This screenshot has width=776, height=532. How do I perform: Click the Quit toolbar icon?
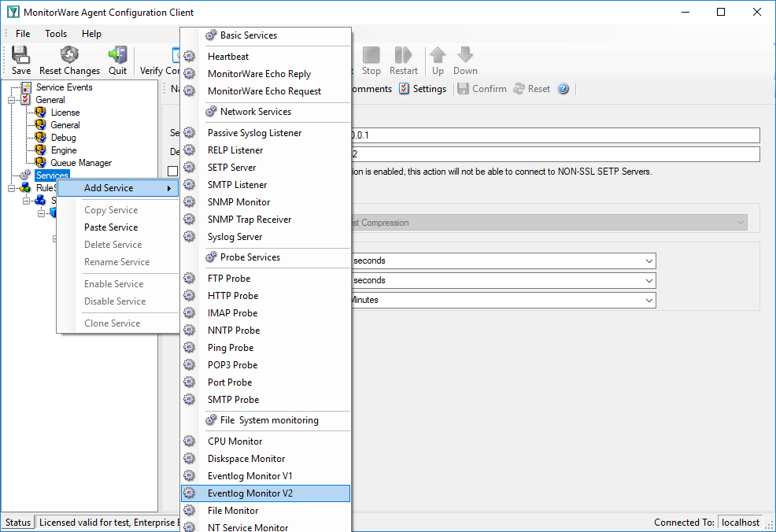click(118, 55)
